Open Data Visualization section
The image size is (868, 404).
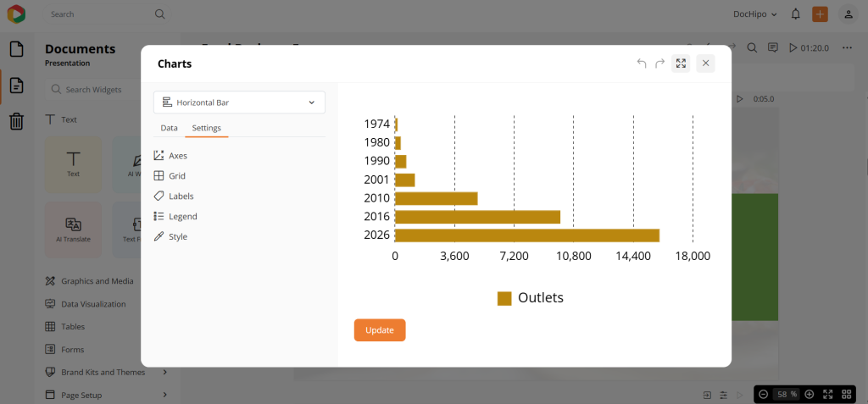[x=86, y=304]
